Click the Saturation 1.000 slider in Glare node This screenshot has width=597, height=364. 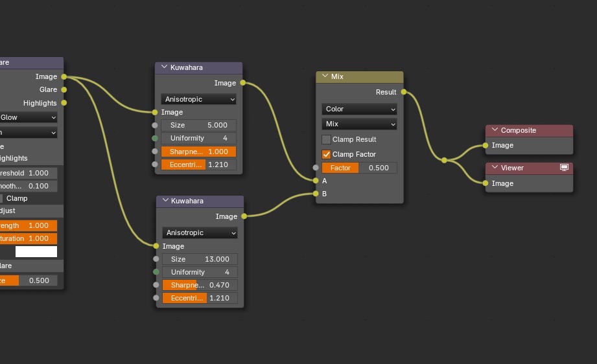click(x=29, y=238)
